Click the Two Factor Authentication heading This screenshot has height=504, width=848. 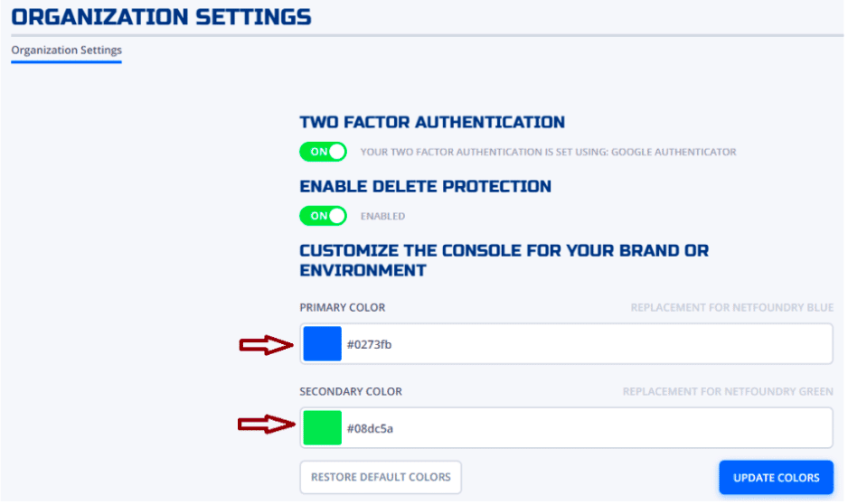(432, 122)
